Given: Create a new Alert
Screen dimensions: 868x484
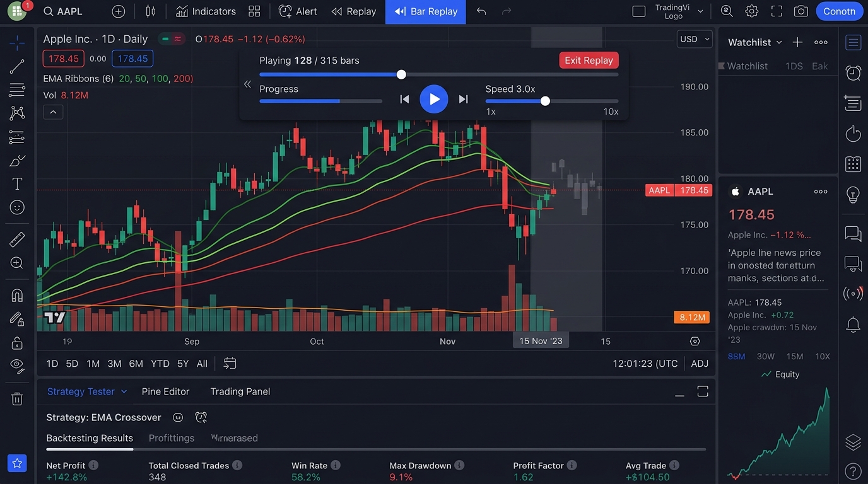Looking at the screenshot, I should [x=298, y=11].
